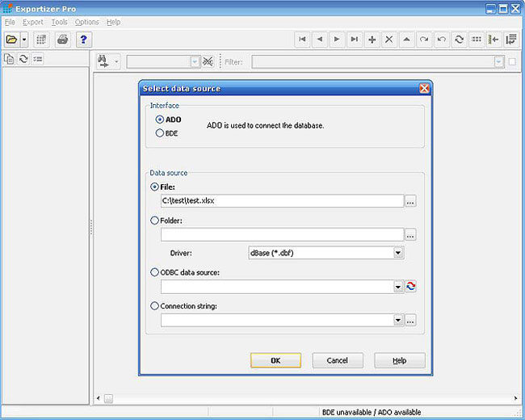Browse for file with the ellipsis button
The width and height of the screenshot is (525, 420).
(x=410, y=201)
